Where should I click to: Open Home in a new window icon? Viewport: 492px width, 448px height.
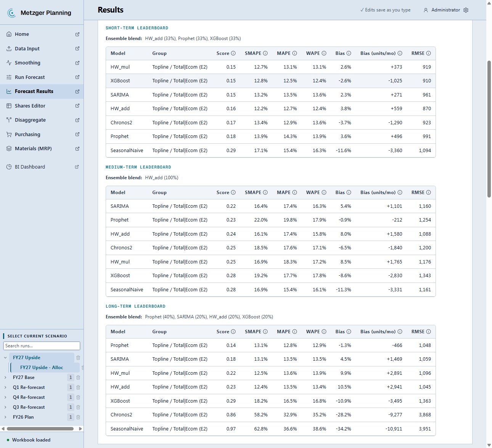(x=77, y=34)
